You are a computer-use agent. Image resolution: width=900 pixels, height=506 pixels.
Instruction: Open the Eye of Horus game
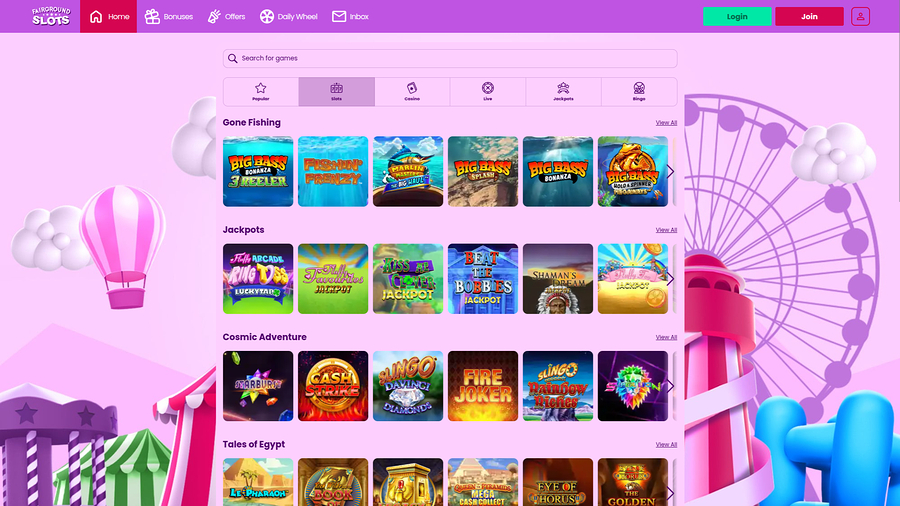(558, 482)
